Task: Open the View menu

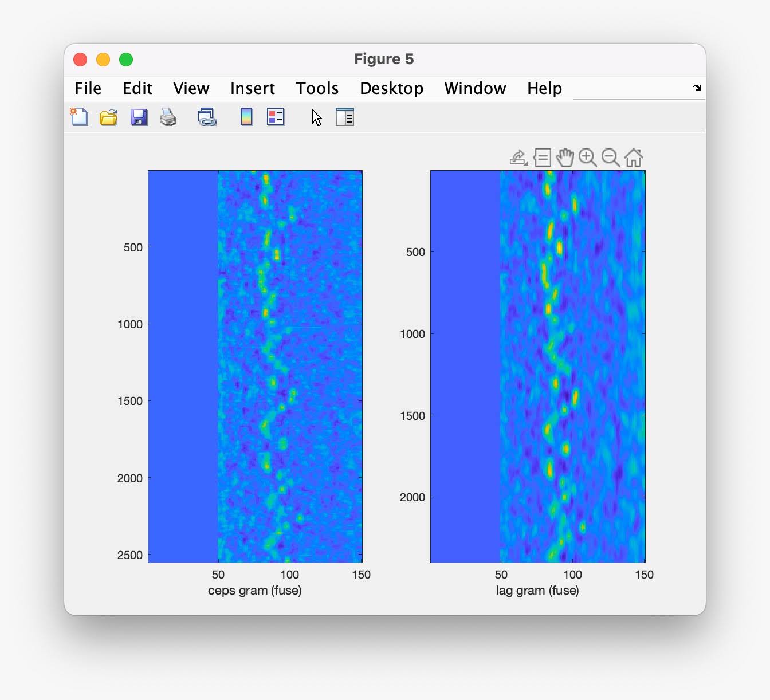Action: point(191,88)
